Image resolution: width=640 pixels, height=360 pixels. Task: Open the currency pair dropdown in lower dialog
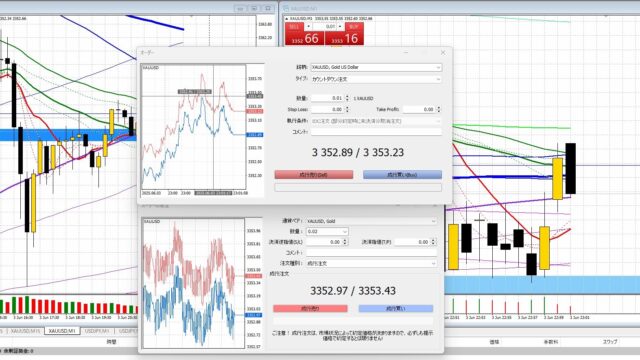coord(371,221)
